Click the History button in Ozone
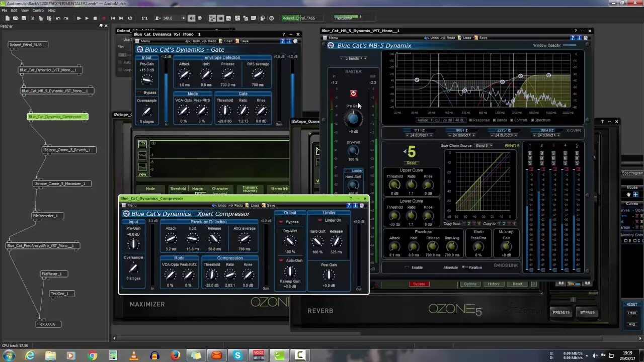 point(494,284)
